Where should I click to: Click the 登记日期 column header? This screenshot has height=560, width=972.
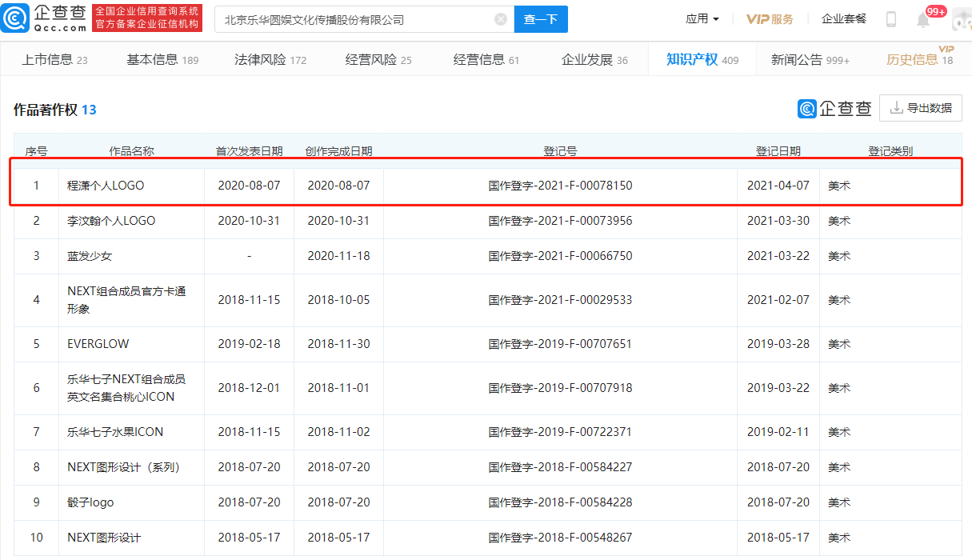778,151
